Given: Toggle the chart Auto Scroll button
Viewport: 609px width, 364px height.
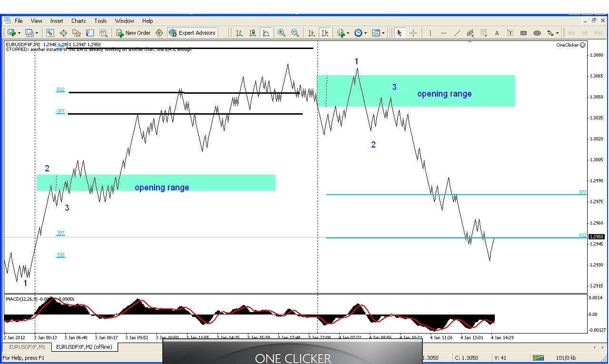Looking at the screenshot, I should click(312, 33).
